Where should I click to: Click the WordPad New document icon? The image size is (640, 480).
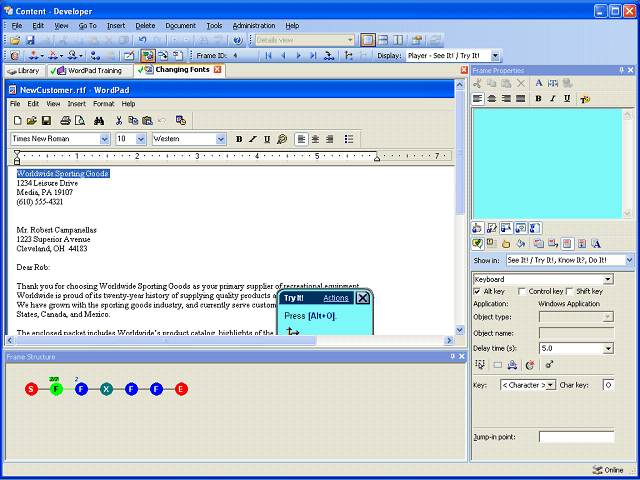(18, 120)
